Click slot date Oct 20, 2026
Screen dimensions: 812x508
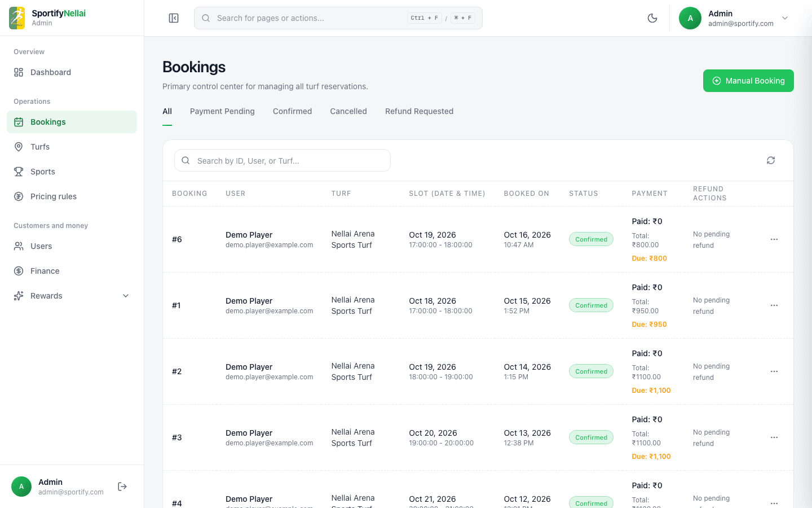433,433
